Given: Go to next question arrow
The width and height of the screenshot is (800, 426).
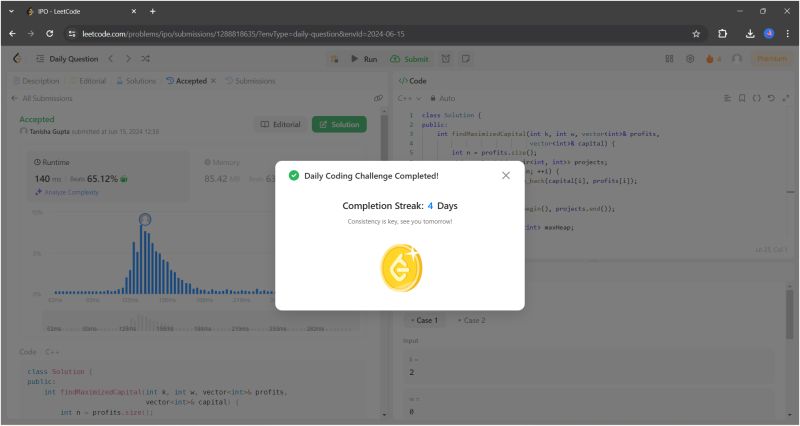Looking at the screenshot, I should click(128, 59).
